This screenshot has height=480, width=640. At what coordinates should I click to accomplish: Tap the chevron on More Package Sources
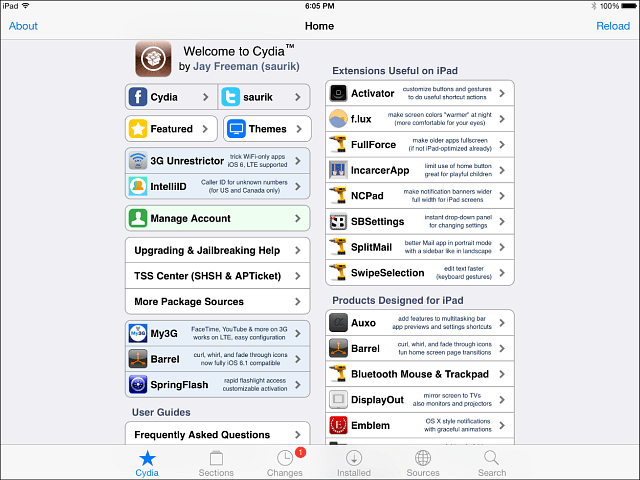(x=298, y=302)
